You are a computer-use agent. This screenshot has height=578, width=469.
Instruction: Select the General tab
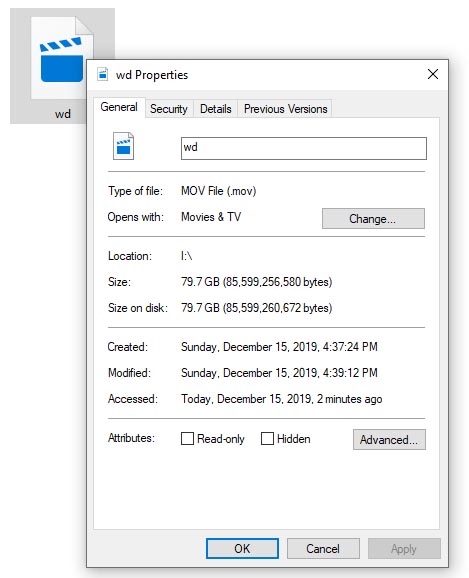click(119, 107)
